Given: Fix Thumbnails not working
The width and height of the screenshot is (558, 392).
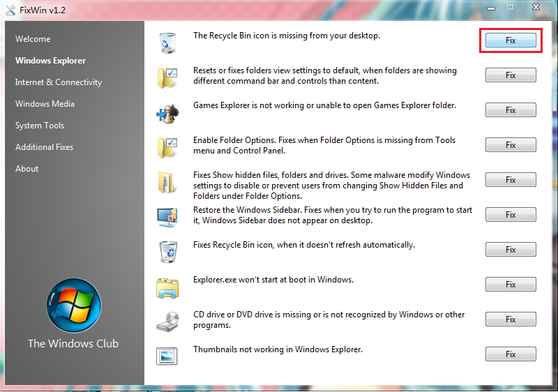Looking at the screenshot, I should (511, 354).
